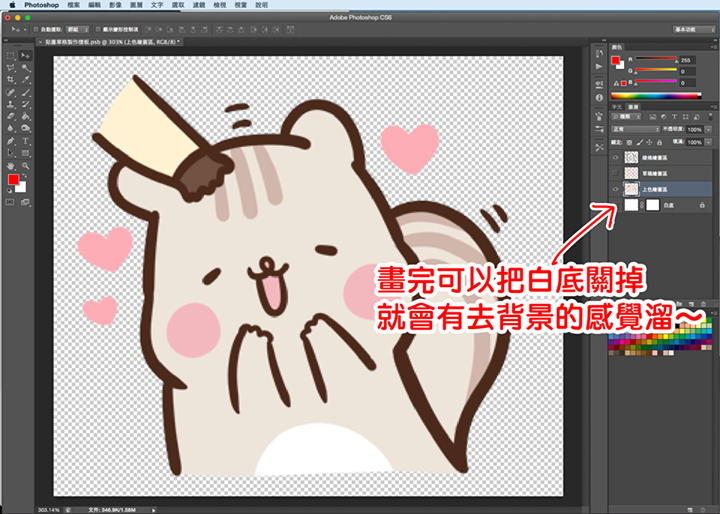This screenshot has width=720, height=514.
Task: Open the History panel icon
Action: point(599,54)
